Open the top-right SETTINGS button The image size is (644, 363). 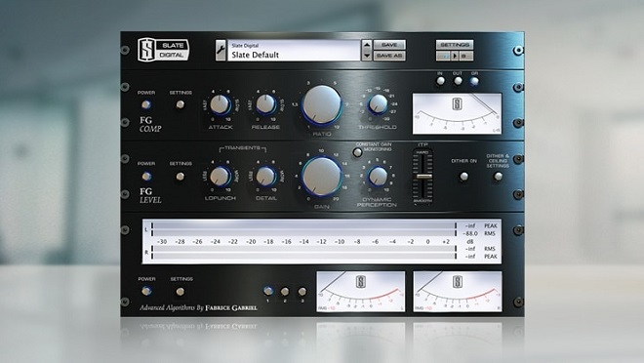click(455, 45)
